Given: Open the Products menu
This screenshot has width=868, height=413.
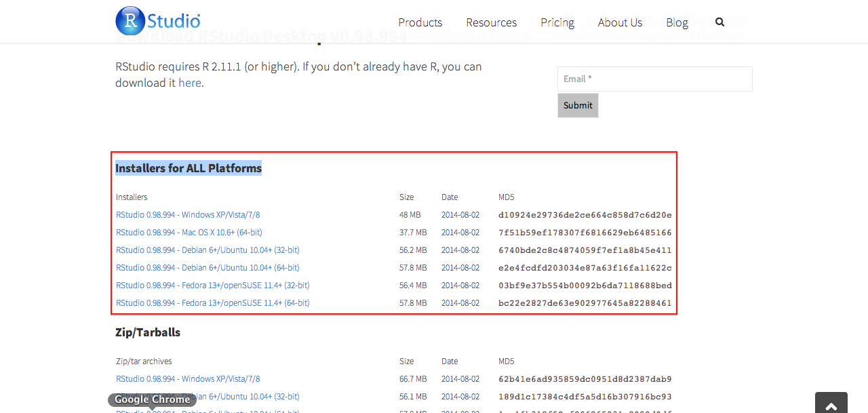Looking at the screenshot, I should [420, 22].
